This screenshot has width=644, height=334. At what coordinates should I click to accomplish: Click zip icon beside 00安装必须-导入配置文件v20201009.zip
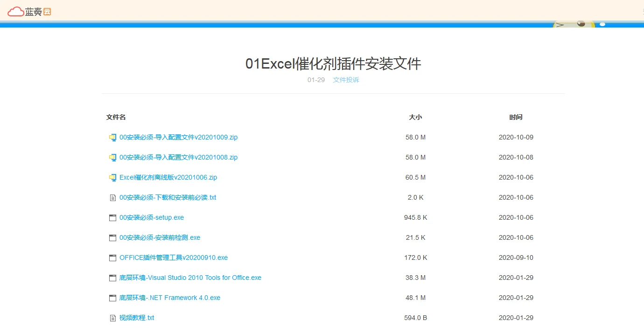coord(112,138)
